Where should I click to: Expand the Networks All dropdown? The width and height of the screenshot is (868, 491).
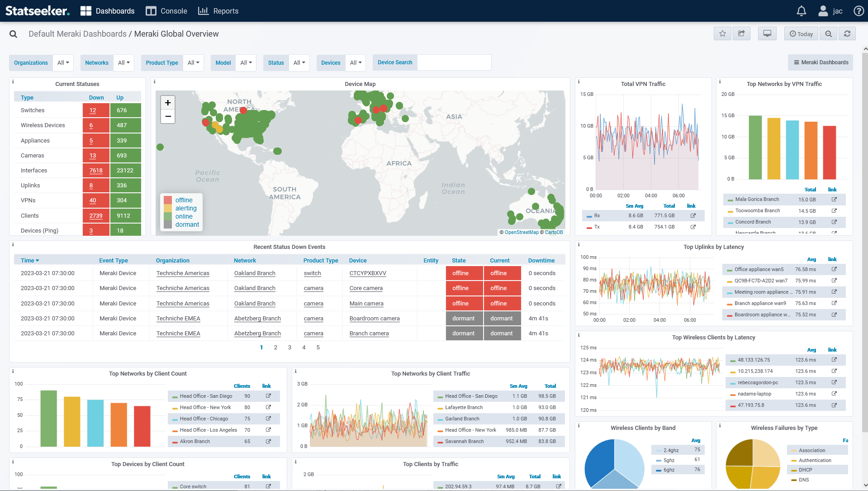pos(124,62)
